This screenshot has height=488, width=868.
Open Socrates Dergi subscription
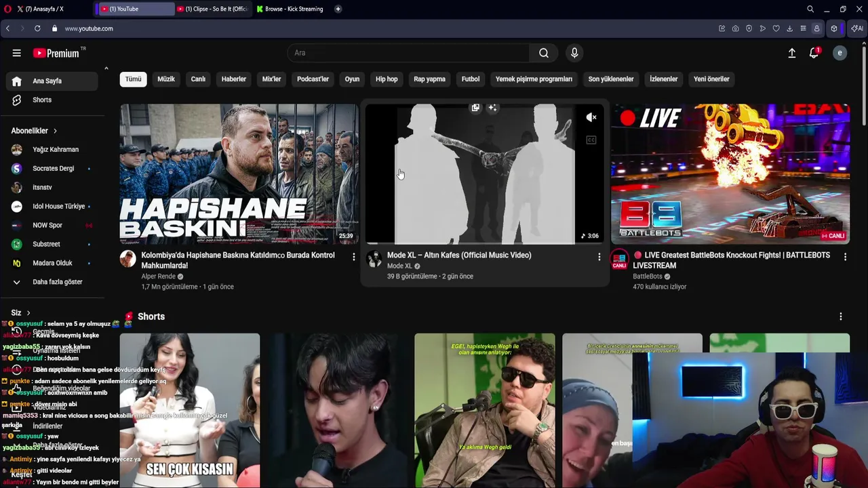(x=52, y=169)
